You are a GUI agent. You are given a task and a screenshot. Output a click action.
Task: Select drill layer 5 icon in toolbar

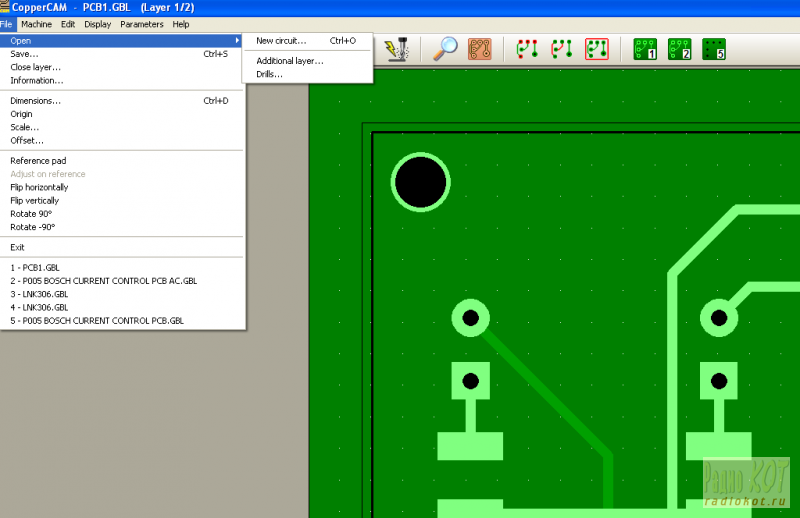point(714,49)
